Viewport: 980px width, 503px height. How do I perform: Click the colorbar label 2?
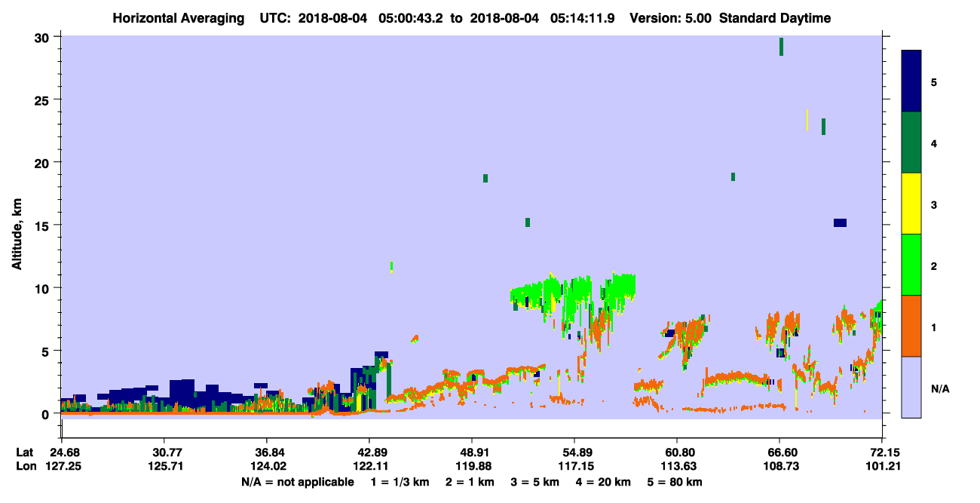click(x=934, y=265)
